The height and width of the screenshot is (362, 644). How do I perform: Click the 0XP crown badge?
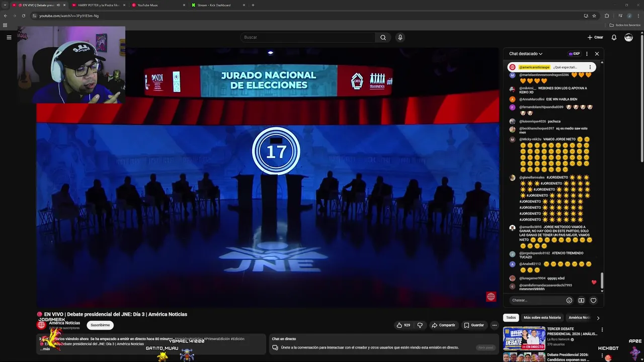tap(574, 54)
